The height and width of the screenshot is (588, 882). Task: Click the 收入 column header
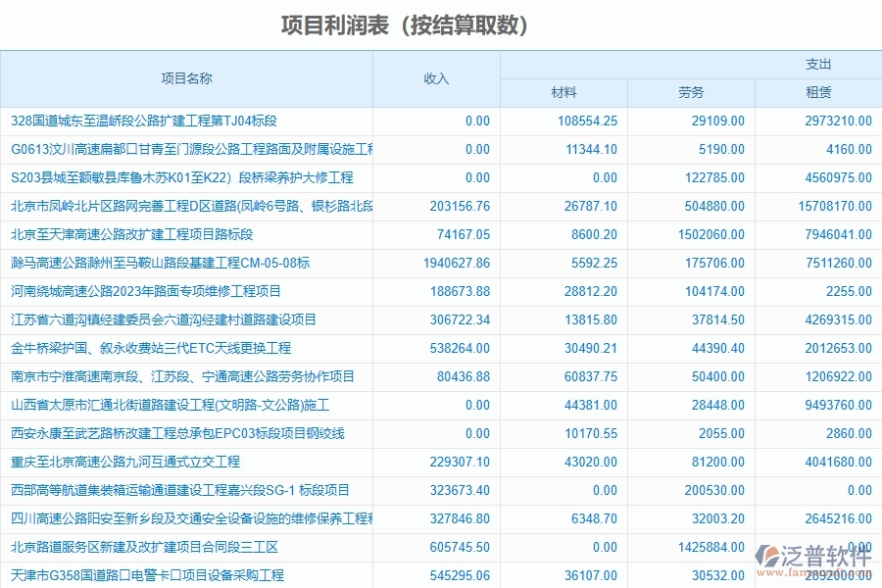[x=435, y=79]
